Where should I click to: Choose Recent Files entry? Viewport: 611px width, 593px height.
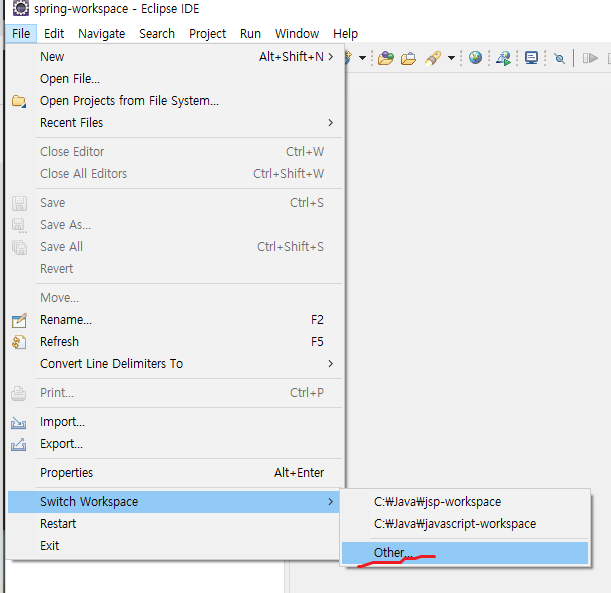pyautogui.click(x=175, y=123)
